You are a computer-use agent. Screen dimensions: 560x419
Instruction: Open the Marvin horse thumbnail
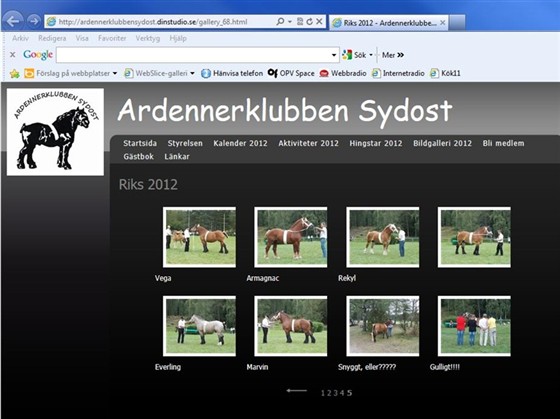(291, 326)
